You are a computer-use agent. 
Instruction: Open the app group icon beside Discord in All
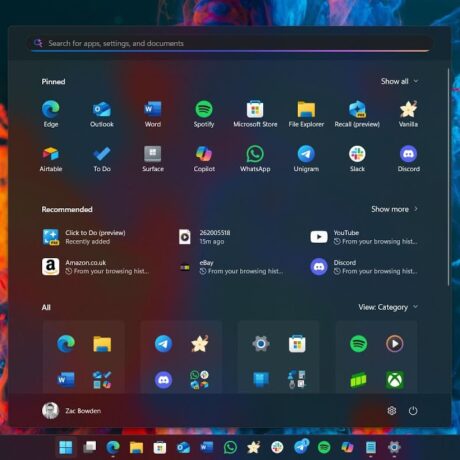coord(199,380)
